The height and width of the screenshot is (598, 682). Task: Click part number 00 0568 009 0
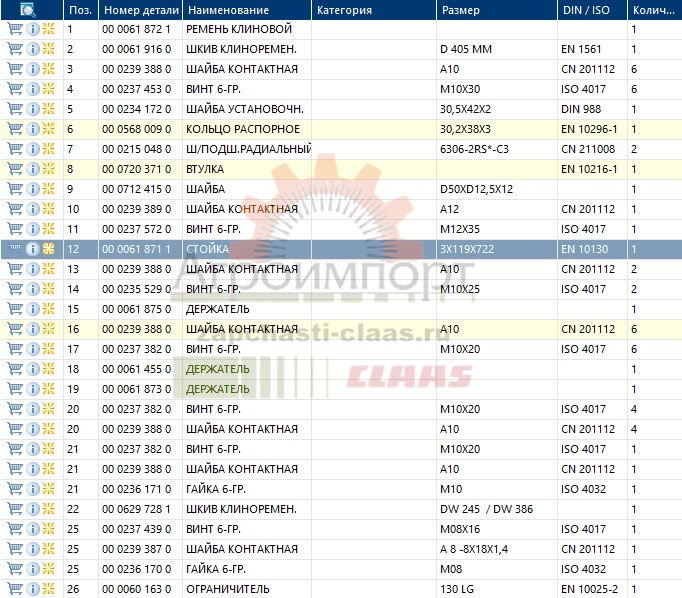(137, 129)
